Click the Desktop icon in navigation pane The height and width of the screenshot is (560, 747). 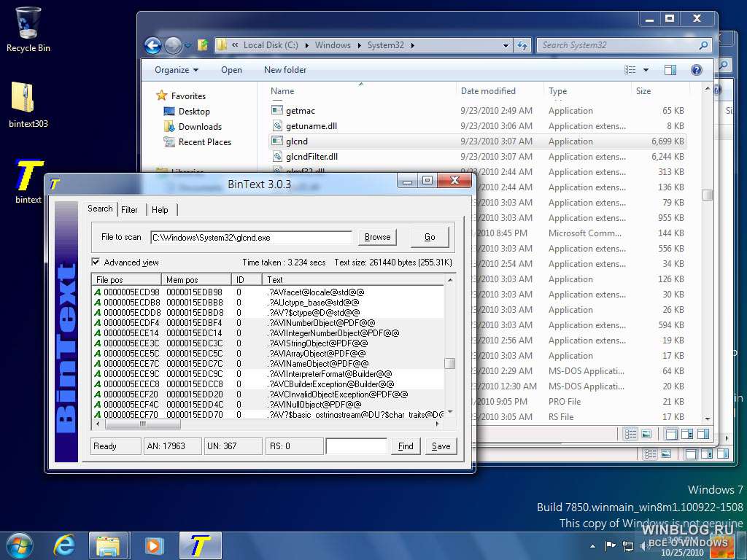point(169,111)
